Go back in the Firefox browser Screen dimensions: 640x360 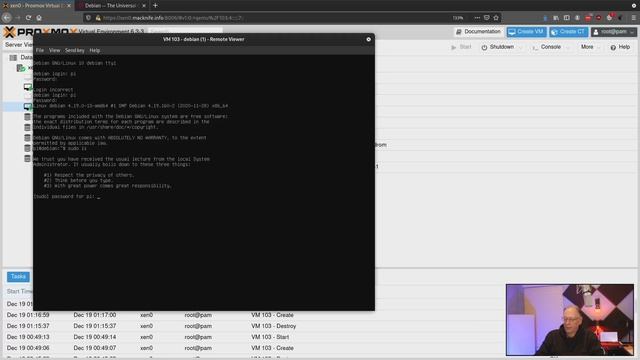(7, 18)
